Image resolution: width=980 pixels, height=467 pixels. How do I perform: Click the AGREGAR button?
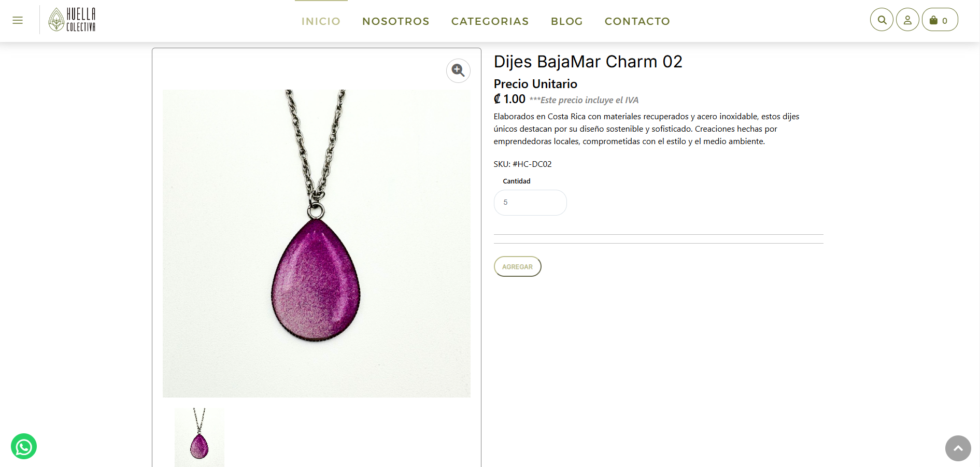coord(517,266)
